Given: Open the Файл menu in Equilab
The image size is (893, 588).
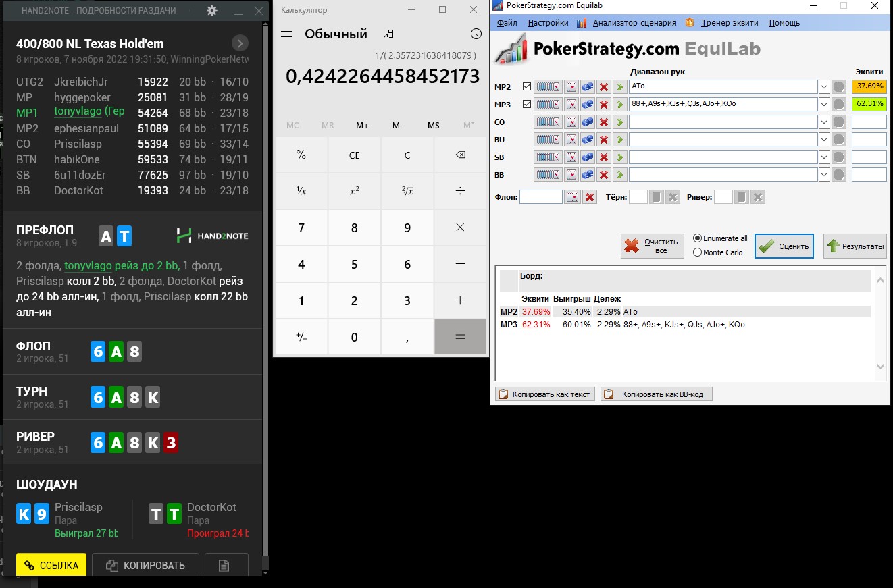Looking at the screenshot, I should click(x=507, y=22).
